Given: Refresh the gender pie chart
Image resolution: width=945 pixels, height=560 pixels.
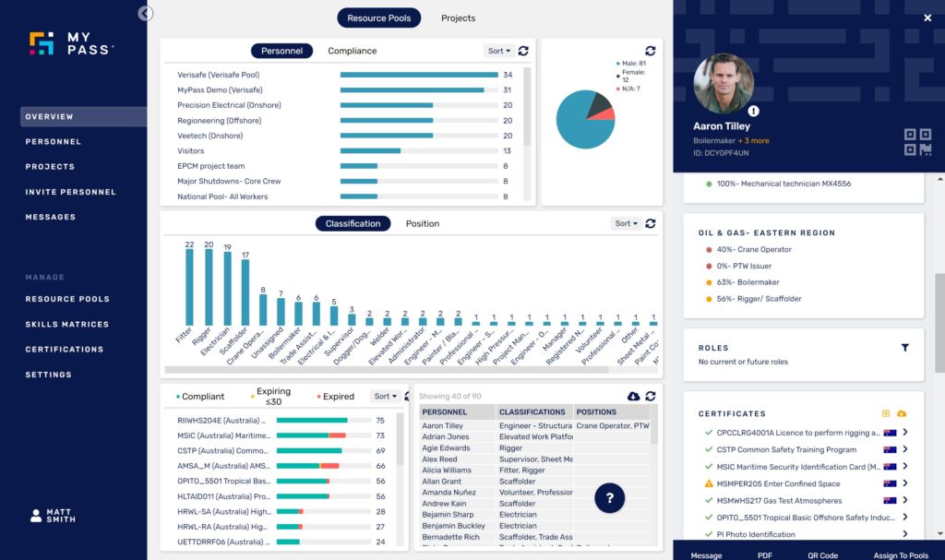Looking at the screenshot, I should (x=650, y=51).
